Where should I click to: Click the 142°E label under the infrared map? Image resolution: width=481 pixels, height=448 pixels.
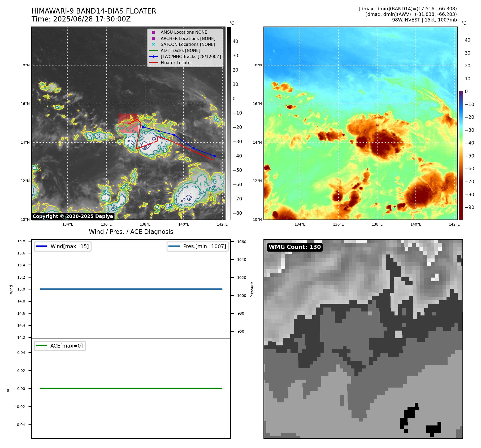[222, 224]
